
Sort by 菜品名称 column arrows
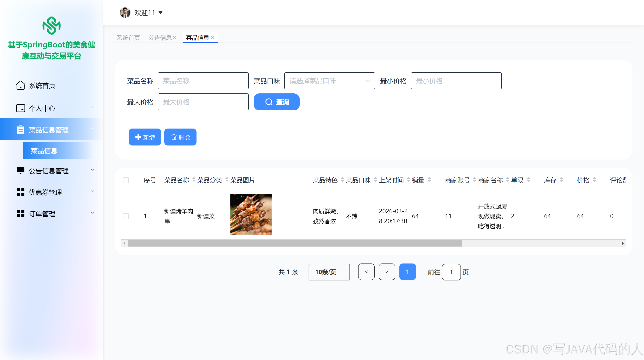point(194,180)
